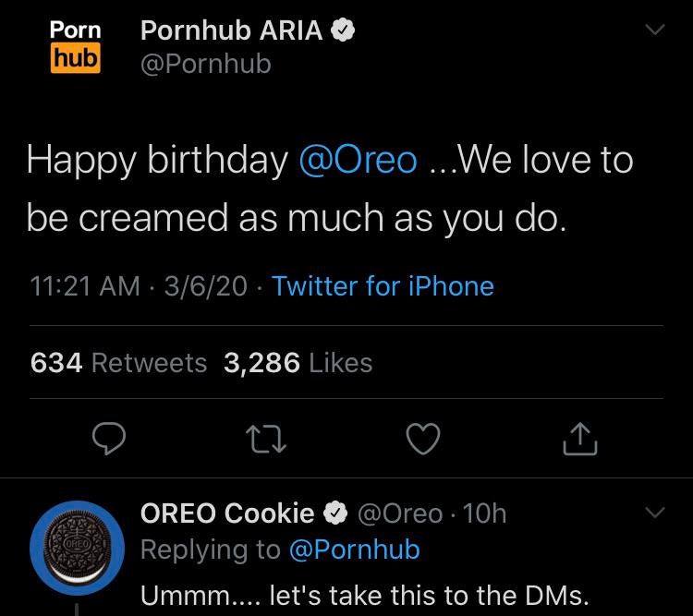Tap the OREO Cookie display name

coord(227,513)
